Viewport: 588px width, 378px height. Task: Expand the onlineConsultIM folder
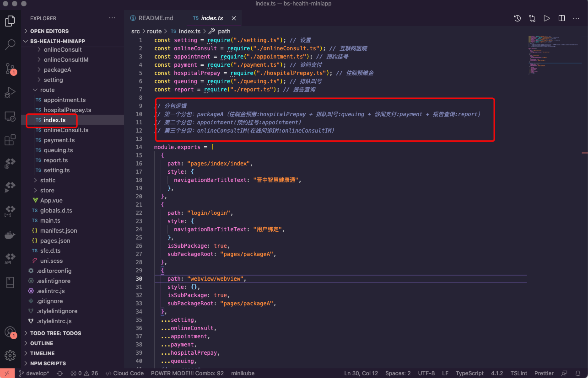(66, 60)
